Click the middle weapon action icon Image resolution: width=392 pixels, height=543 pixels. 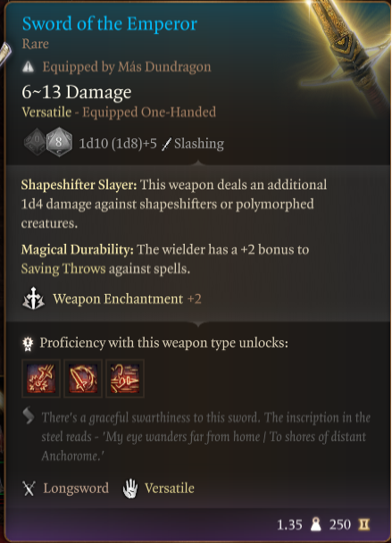point(83,378)
